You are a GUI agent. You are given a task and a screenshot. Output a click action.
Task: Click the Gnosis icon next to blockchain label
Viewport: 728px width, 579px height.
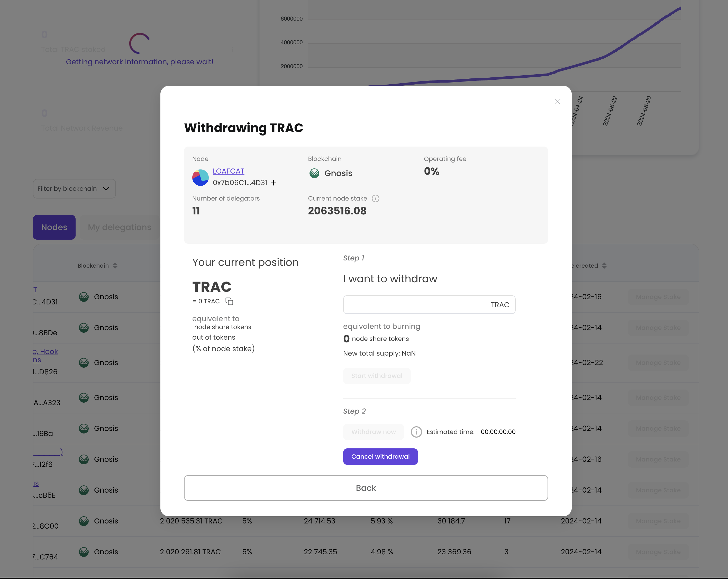coord(314,173)
